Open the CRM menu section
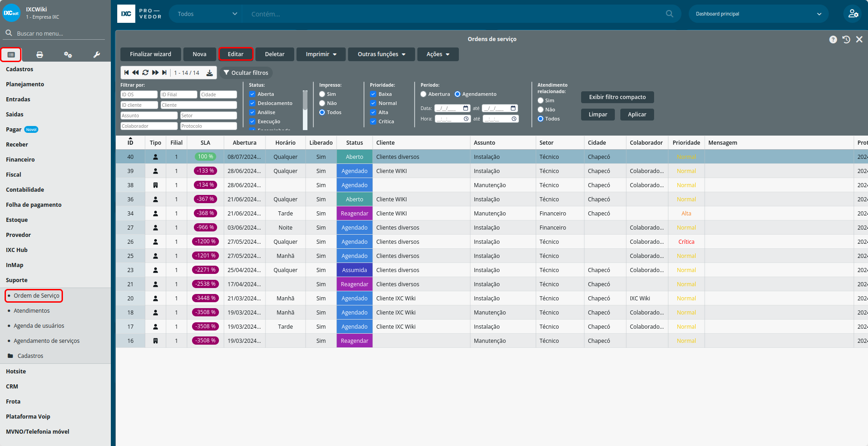The image size is (868, 446). point(12,386)
